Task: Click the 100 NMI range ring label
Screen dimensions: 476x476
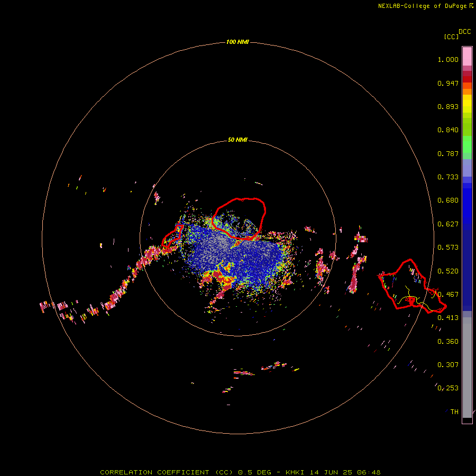Action: pyautogui.click(x=237, y=42)
